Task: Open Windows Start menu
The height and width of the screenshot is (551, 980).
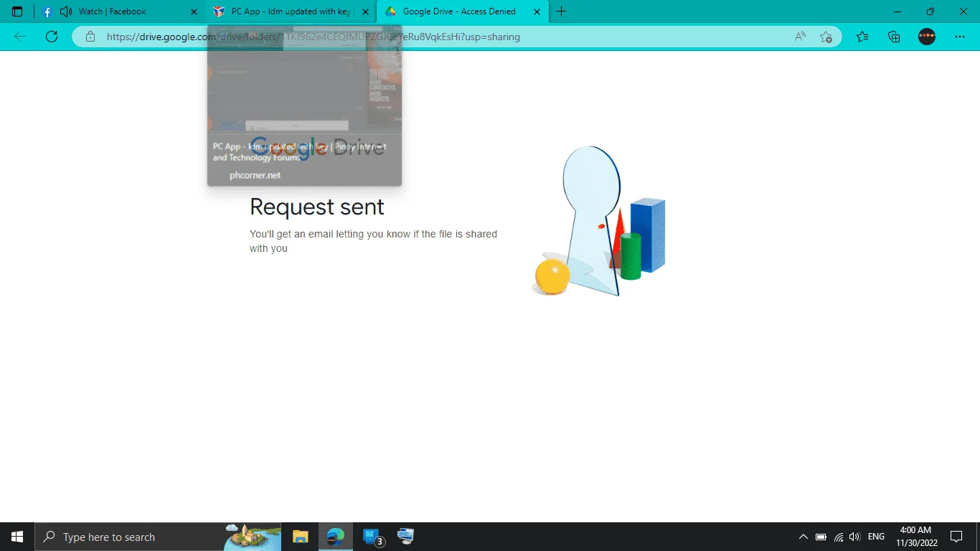Action: tap(17, 537)
